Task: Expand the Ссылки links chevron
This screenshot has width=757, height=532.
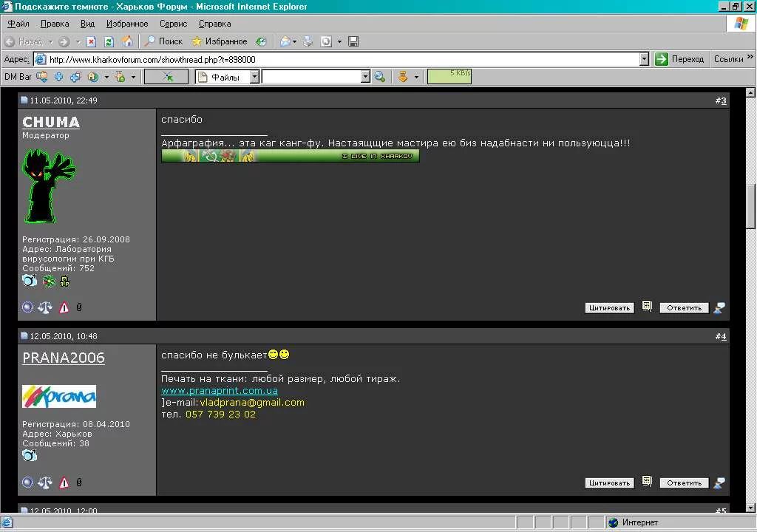Action: (750, 57)
